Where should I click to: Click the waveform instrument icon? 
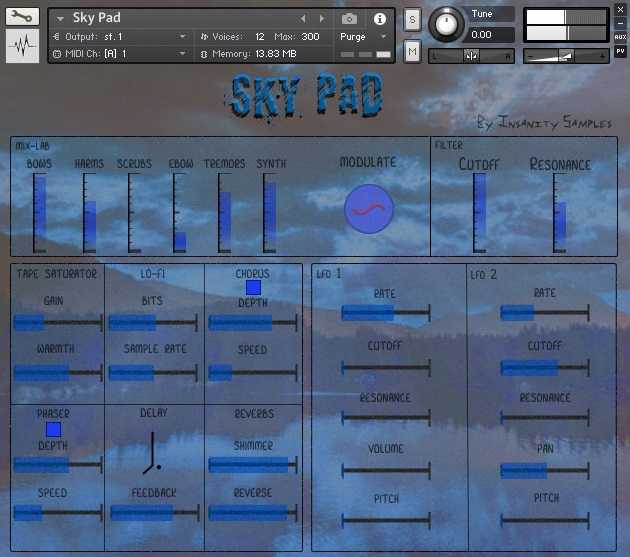[22, 46]
